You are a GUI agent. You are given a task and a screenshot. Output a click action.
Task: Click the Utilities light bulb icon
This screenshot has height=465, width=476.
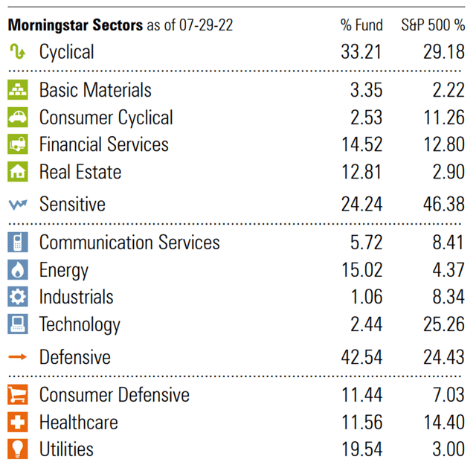pyautogui.click(x=18, y=449)
